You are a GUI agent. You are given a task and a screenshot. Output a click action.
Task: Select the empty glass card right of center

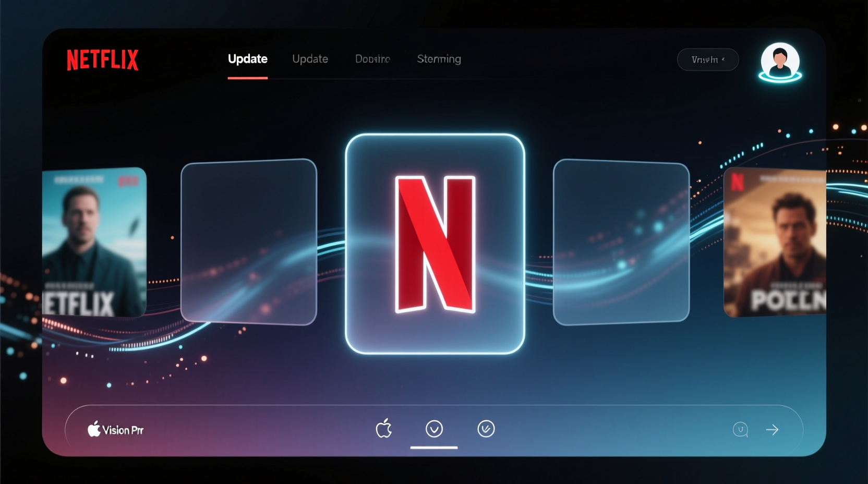click(x=621, y=242)
